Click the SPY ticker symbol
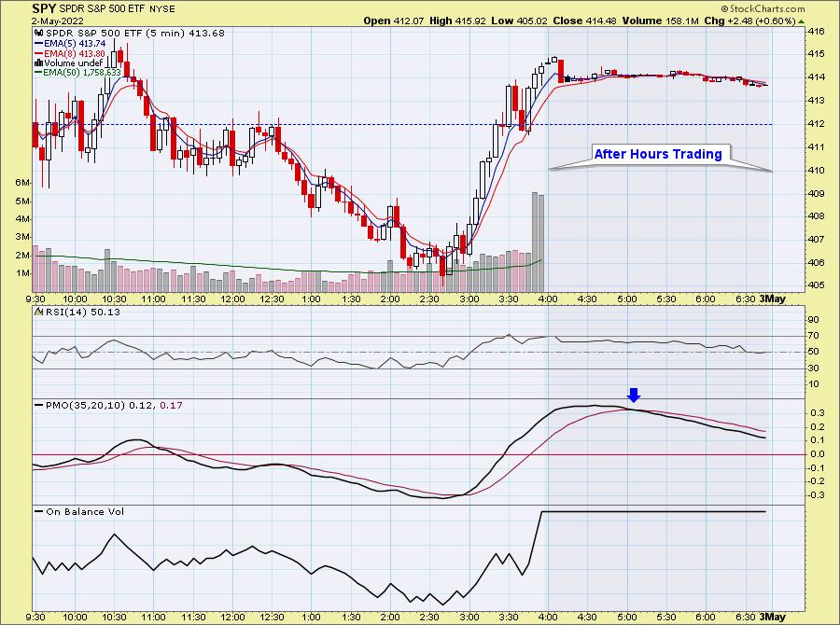The image size is (840, 625). (x=44, y=8)
